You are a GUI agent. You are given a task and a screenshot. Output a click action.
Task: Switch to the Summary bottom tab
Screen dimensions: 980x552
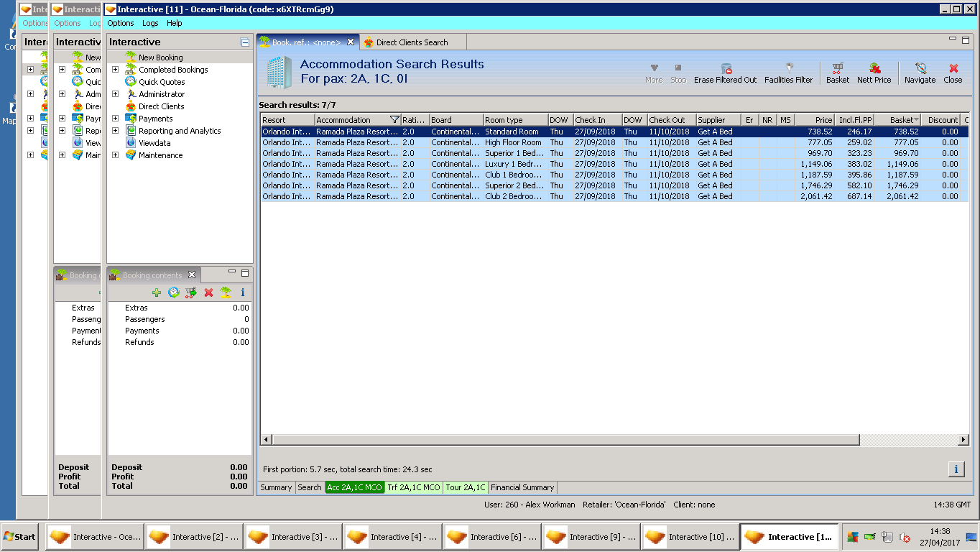click(276, 487)
